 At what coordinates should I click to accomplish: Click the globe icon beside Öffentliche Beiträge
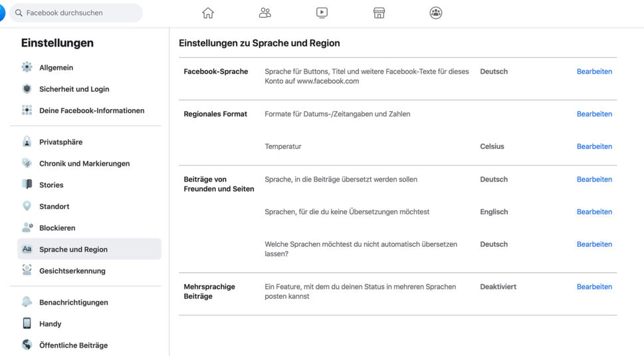27,345
